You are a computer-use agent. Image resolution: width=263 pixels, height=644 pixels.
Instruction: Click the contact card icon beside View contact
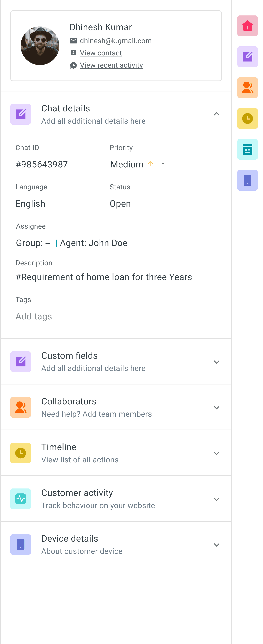tap(73, 53)
